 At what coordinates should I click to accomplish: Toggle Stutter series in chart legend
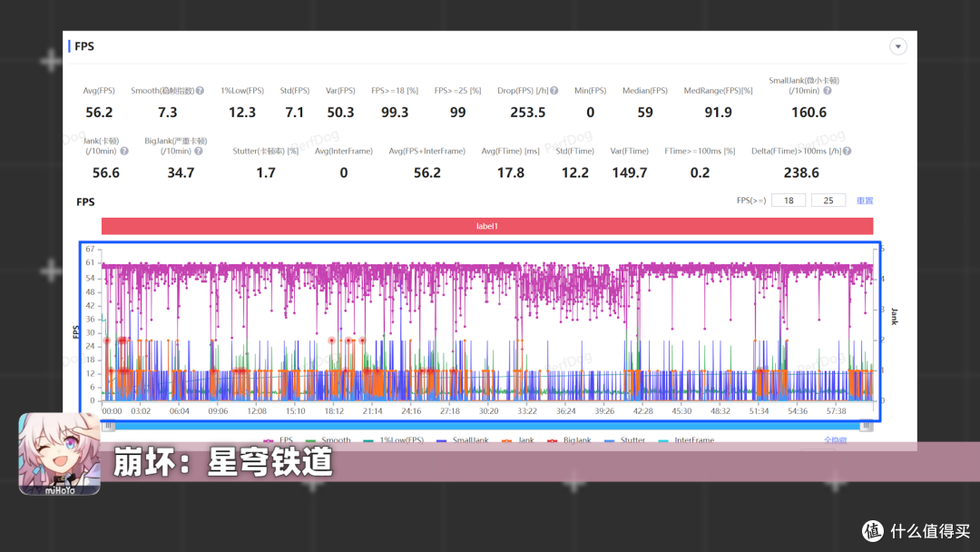(x=625, y=440)
